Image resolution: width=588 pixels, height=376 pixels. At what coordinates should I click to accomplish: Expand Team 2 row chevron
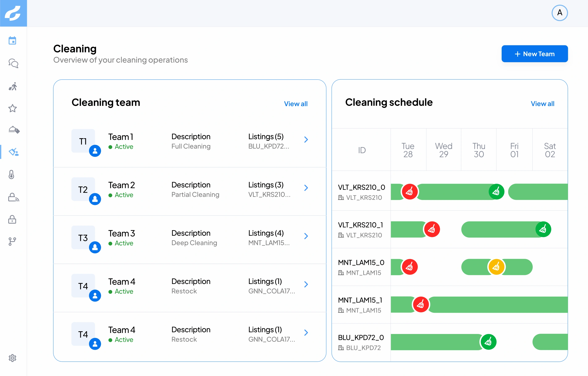[x=306, y=188]
